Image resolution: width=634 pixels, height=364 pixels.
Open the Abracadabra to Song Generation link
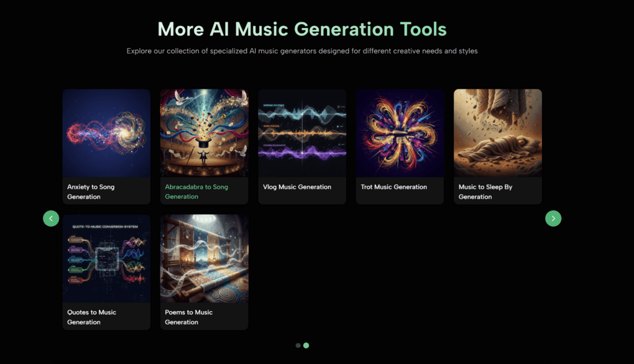coord(196,191)
